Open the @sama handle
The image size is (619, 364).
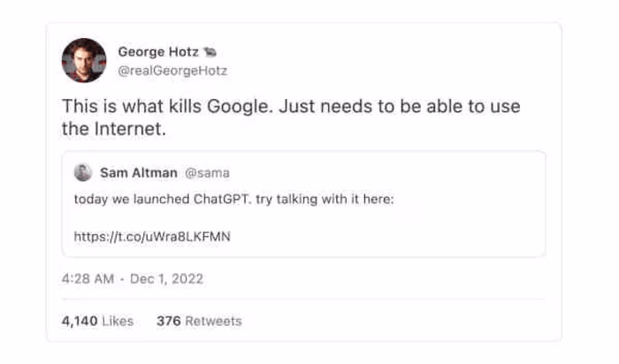tap(207, 172)
